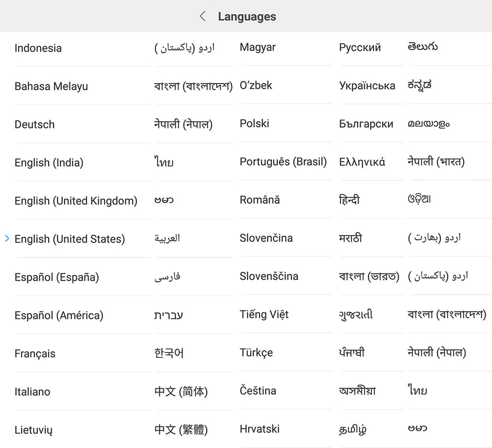Select 한국어 language

(169, 353)
